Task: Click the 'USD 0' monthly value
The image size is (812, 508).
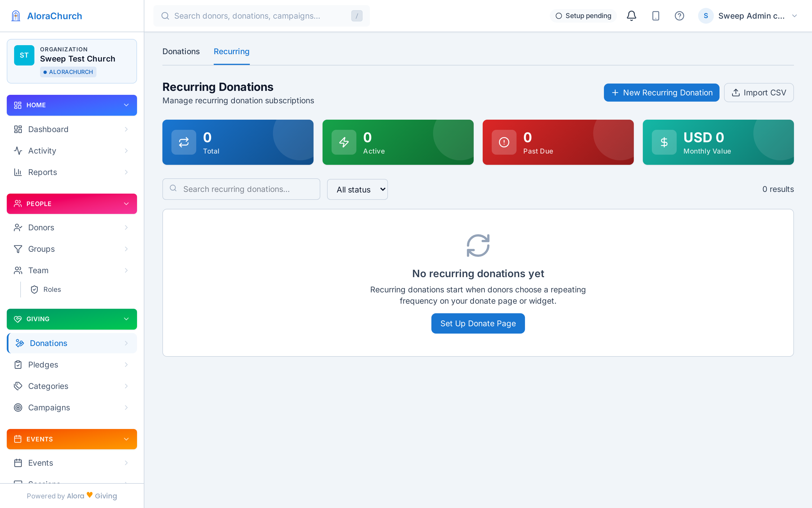Action: pyautogui.click(x=704, y=137)
